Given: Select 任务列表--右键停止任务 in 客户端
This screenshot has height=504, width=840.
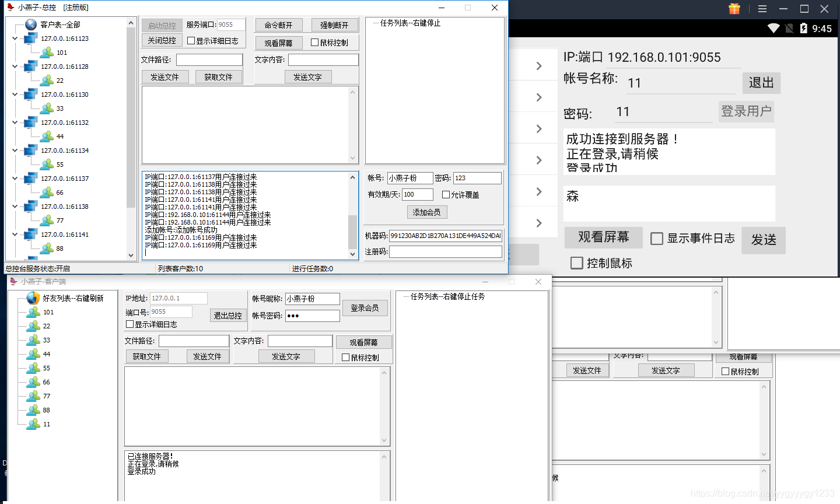Looking at the screenshot, I should pyautogui.click(x=448, y=297).
